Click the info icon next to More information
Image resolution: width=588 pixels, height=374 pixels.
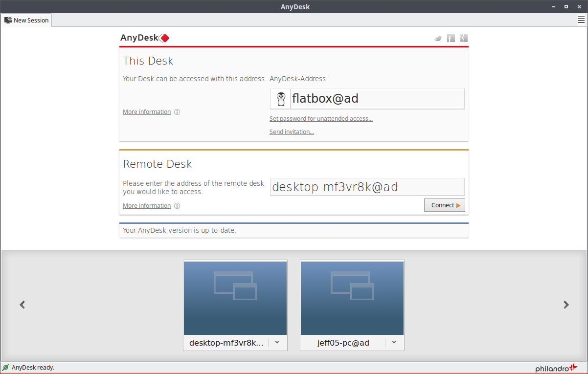(177, 111)
